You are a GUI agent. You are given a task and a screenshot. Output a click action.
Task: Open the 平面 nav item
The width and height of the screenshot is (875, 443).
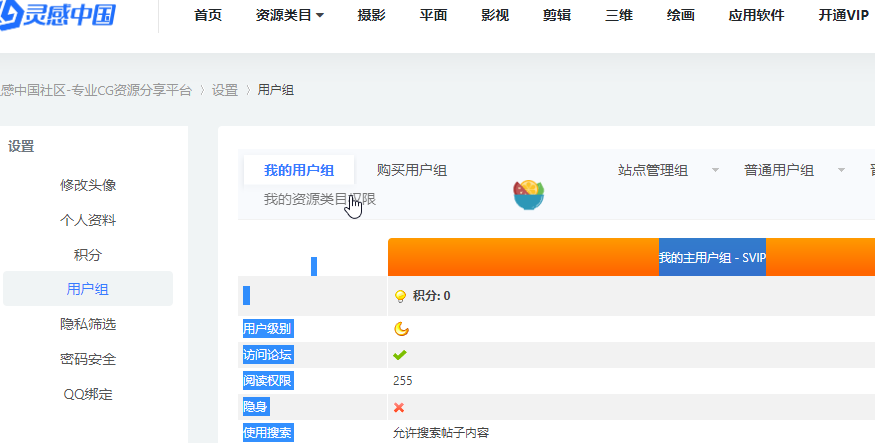pos(434,15)
